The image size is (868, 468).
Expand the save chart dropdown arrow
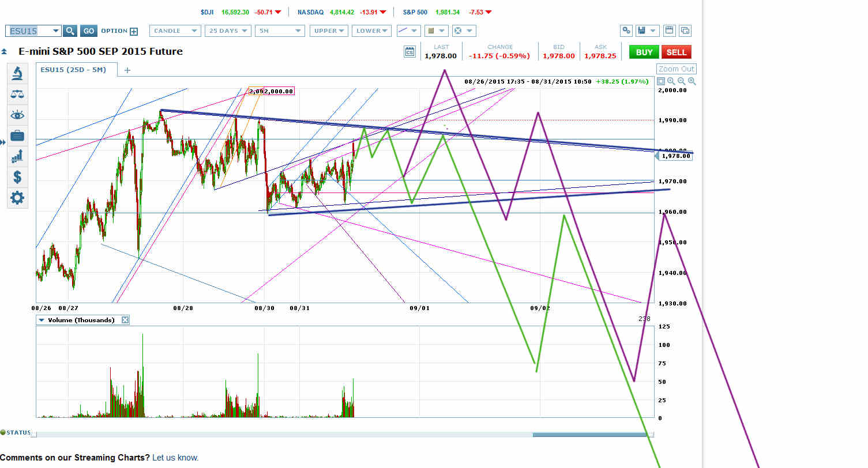click(x=653, y=31)
